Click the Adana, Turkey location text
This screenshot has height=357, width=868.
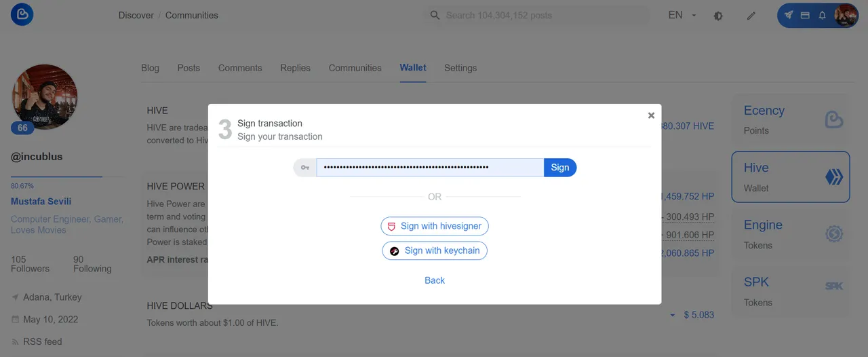pos(52,297)
